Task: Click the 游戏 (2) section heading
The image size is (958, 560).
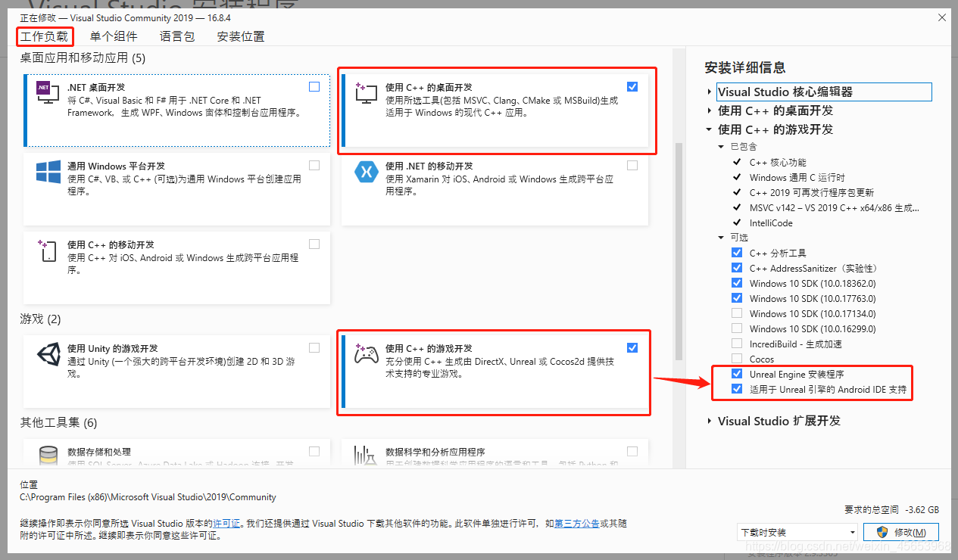Action: [x=40, y=319]
